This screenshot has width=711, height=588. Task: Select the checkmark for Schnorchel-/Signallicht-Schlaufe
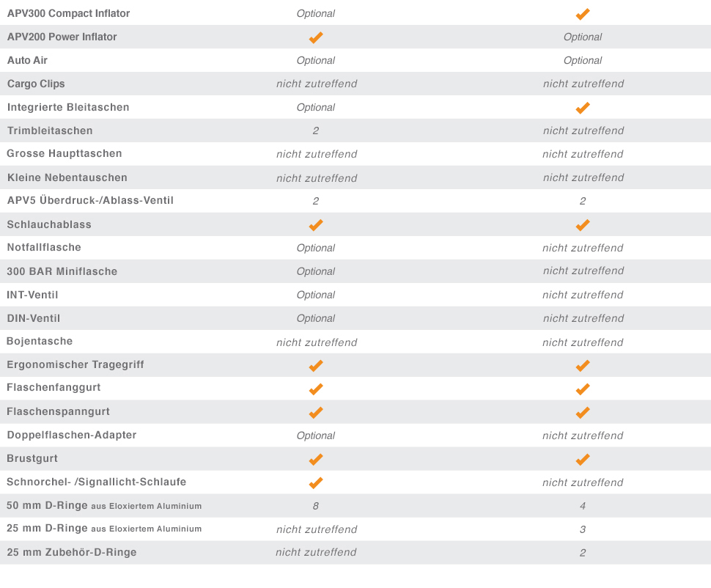point(316,483)
